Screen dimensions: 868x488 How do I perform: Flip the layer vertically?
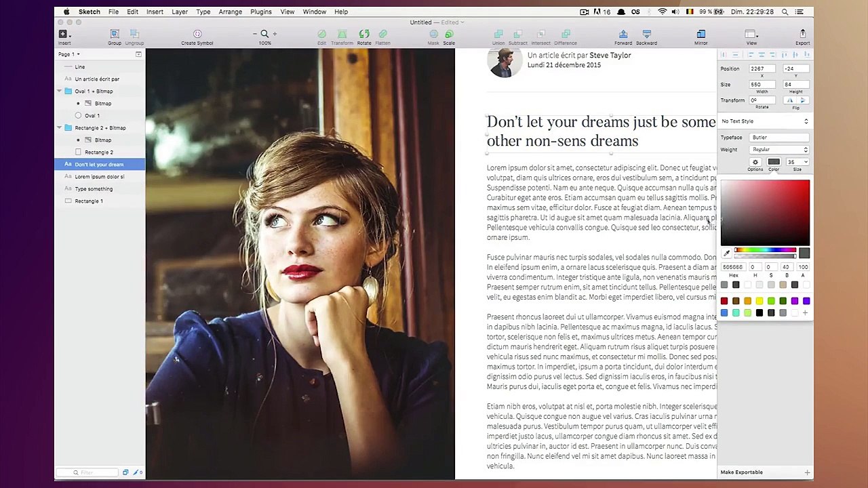point(803,100)
